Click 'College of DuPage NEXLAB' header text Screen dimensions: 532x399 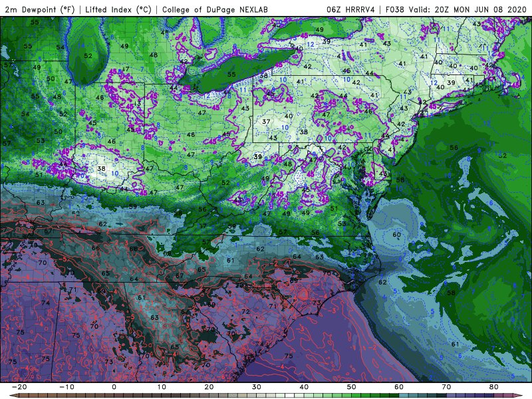point(215,9)
